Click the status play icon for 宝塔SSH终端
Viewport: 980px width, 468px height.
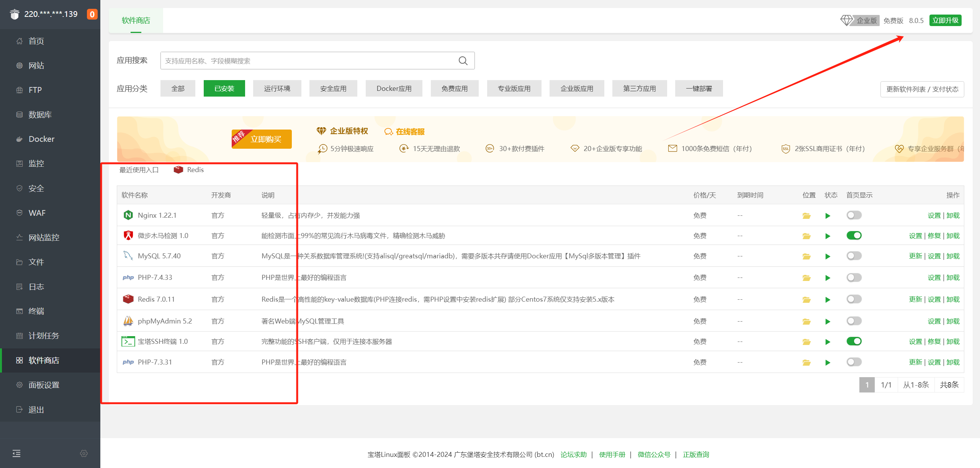[828, 342]
